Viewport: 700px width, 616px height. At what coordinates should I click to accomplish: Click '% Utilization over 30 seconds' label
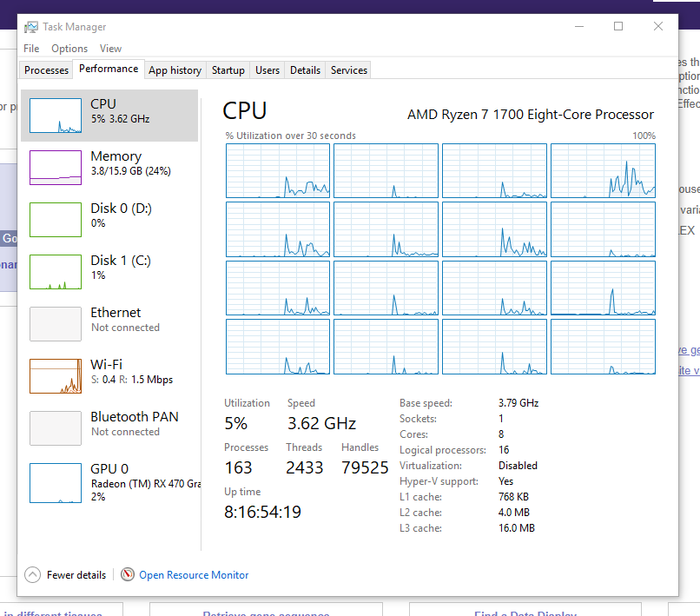click(x=291, y=136)
